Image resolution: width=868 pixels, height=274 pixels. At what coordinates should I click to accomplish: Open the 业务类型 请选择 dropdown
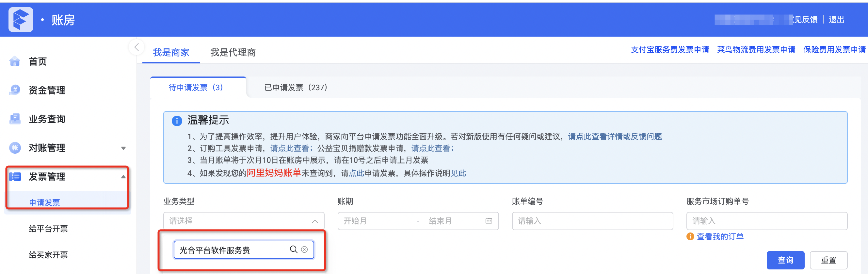point(244,221)
